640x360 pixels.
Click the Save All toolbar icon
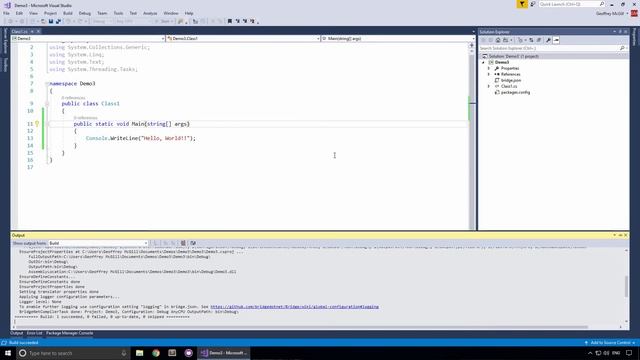(58, 21)
